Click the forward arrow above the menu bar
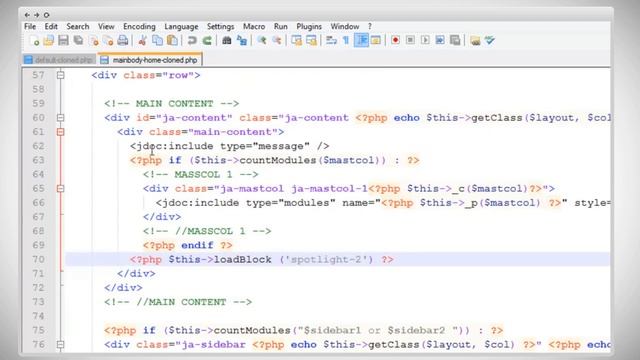This screenshot has width=640, height=360. 37,15
